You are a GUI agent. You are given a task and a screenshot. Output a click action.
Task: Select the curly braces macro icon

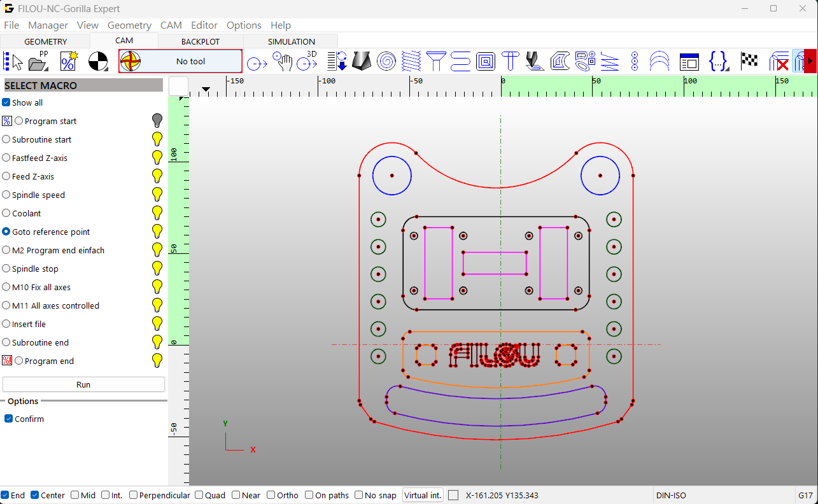719,62
